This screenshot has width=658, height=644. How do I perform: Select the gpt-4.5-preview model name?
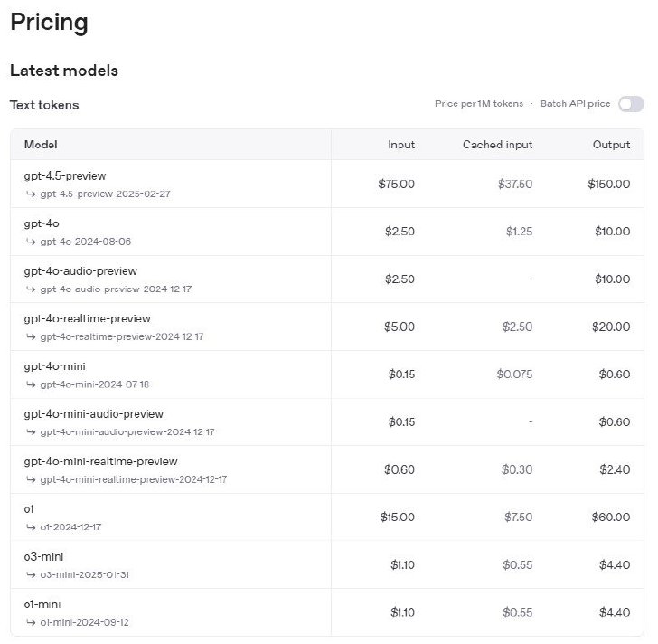point(65,175)
